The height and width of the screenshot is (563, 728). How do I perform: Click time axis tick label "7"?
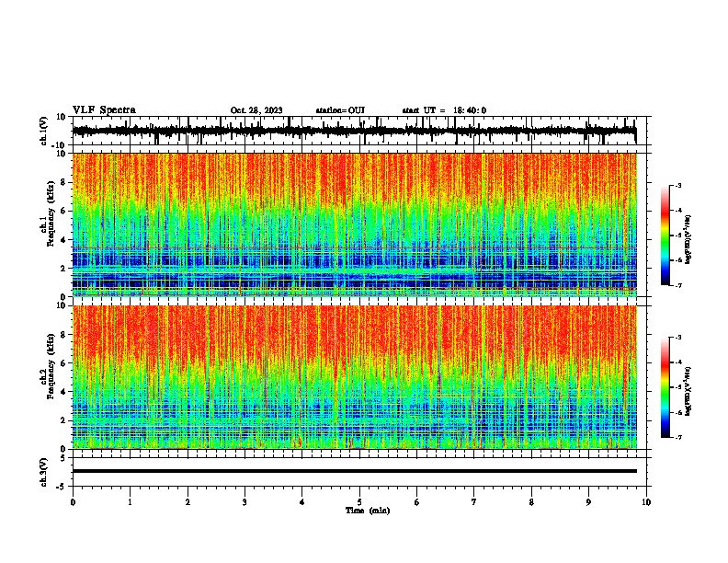[474, 502]
